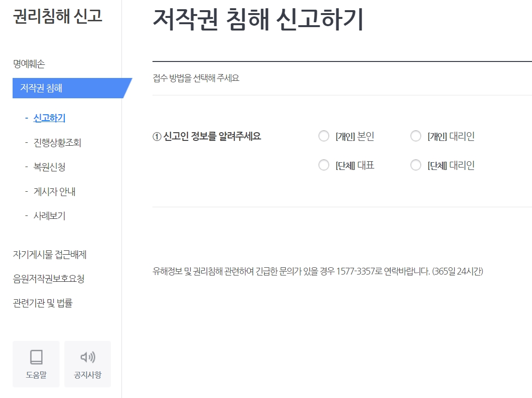This screenshot has height=398, width=532.
Task: Click the 1577-3357 contact notice text
Action: pyautogui.click(x=318, y=272)
